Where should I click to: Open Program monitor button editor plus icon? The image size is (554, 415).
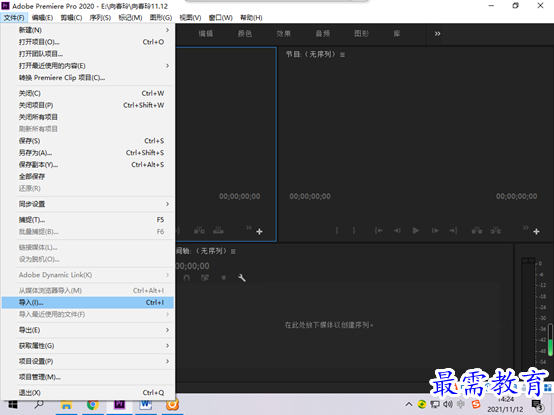536,232
